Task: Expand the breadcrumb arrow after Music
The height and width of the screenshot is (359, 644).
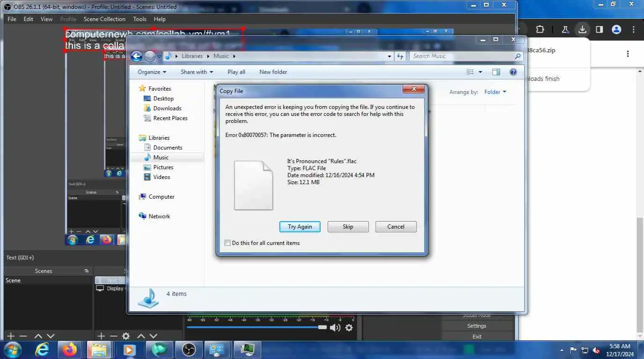Action: [x=234, y=56]
